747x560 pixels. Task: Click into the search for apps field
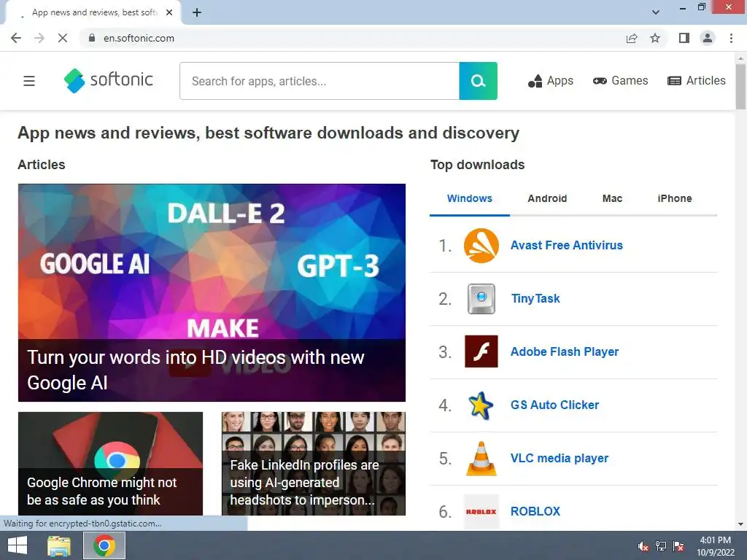[x=320, y=81]
